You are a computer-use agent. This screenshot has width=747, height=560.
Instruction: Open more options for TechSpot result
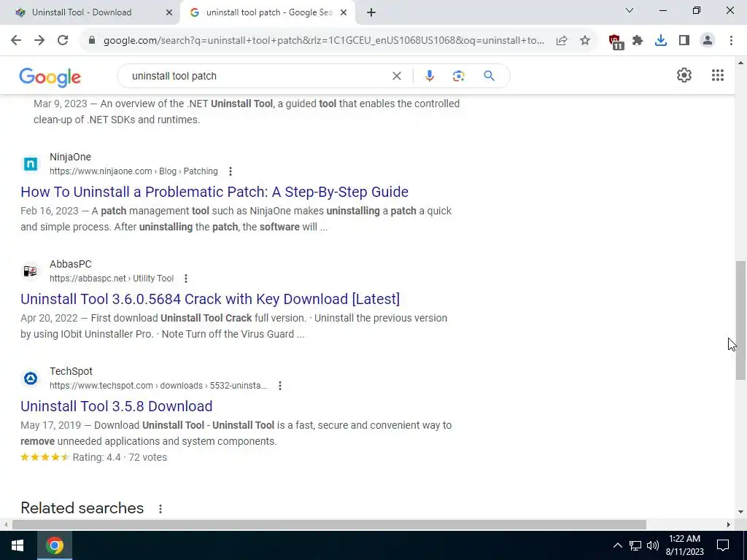point(279,386)
